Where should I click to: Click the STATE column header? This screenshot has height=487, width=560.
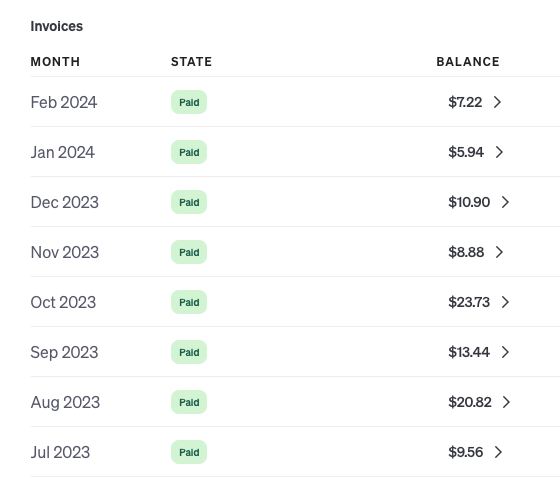pos(191,62)
